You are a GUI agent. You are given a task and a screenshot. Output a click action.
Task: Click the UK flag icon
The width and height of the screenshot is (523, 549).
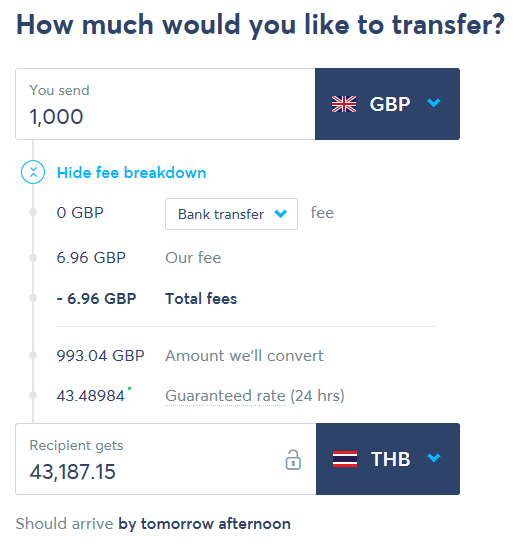pyautogui.click(x=344, y=104)
